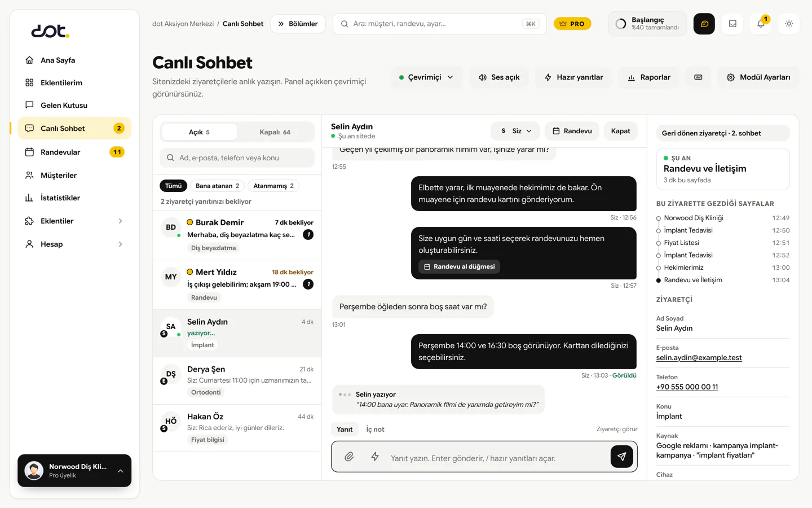This screenshot has width=812, height=508.
Task: Filter chats by Atanmamış
Action: (273, 186)
